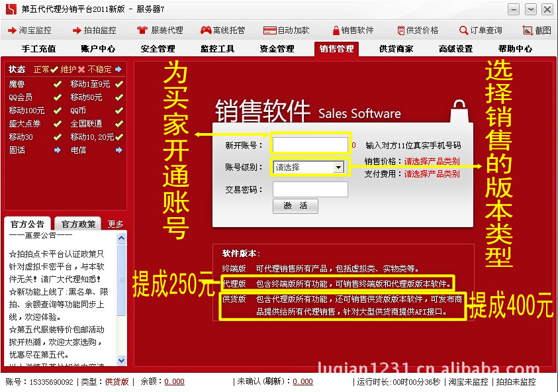
Task: Open the 账户中心 tab
Action: tap(98, 49)
